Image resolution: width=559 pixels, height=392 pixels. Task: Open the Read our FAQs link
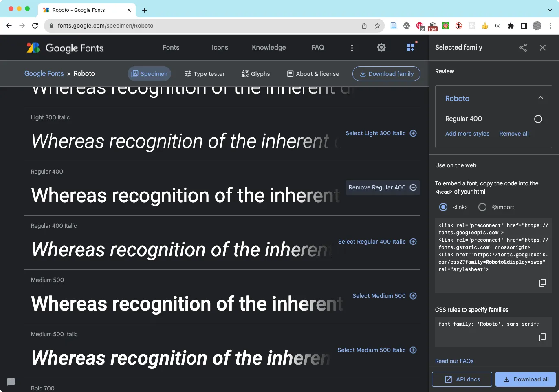pyautogui.click(x=454, y=361)
